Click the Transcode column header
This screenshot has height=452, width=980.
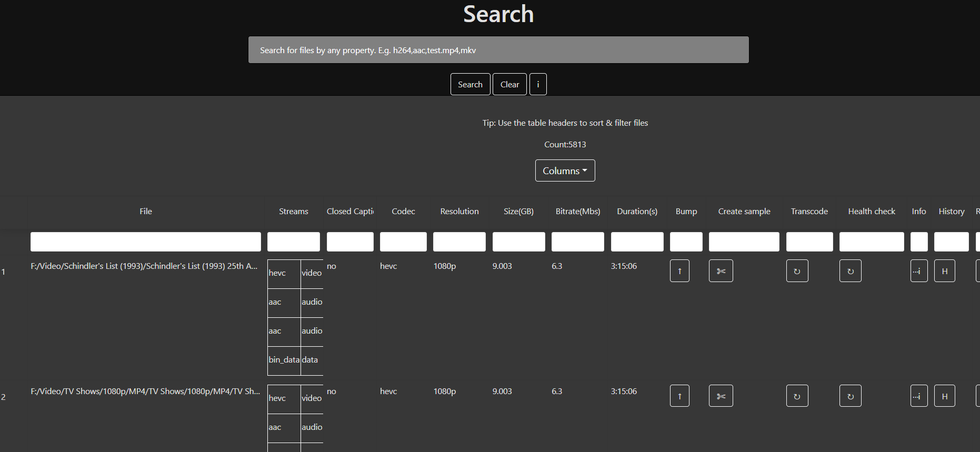[x=809, y=211]
